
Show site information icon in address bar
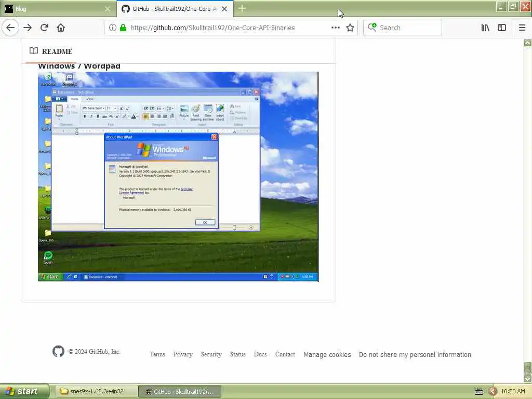tap(112, 28)
